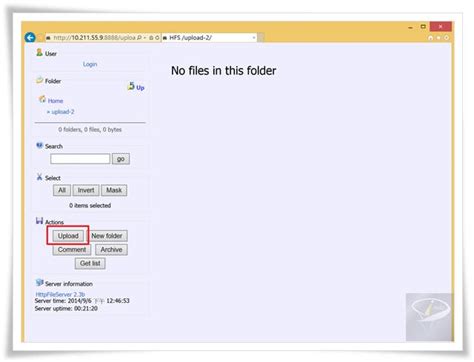Image resolution: width=474 pixels, height=362 pixels.
Task: Click the '0 items selected' text
Action: [90, 205]
